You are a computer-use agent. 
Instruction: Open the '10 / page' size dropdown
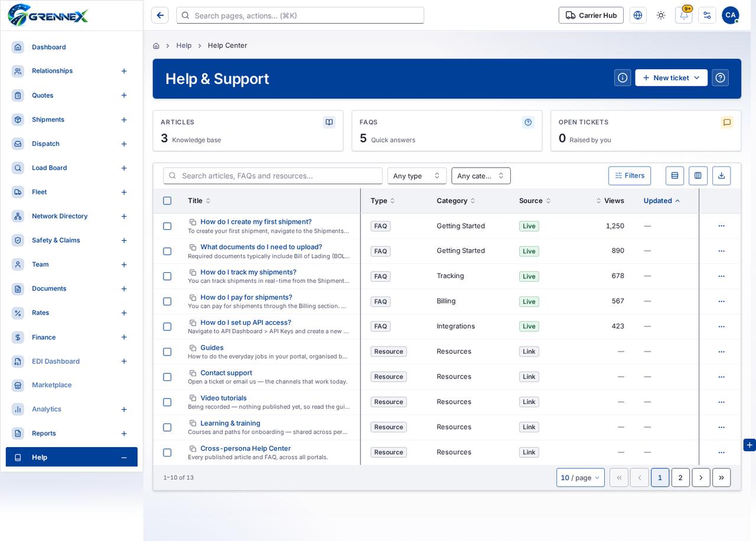click(x=580, y=478)
